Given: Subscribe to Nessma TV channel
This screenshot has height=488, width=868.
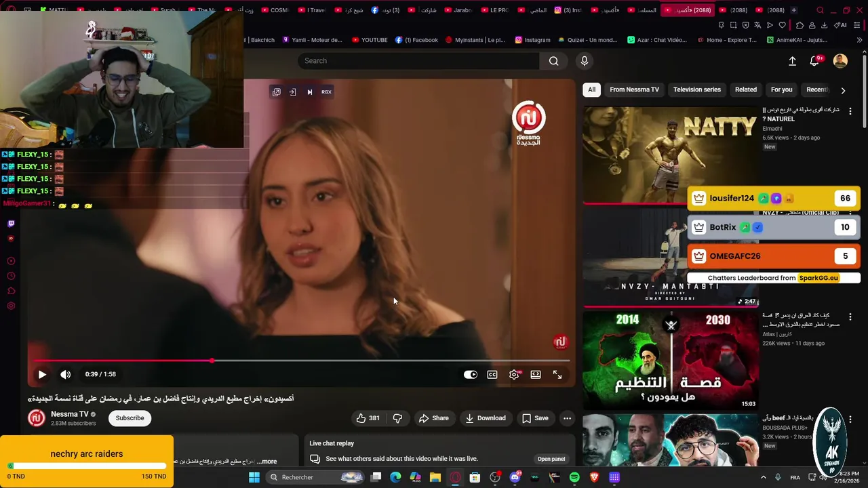Looking at the screenshot, I should click(130, 418).
